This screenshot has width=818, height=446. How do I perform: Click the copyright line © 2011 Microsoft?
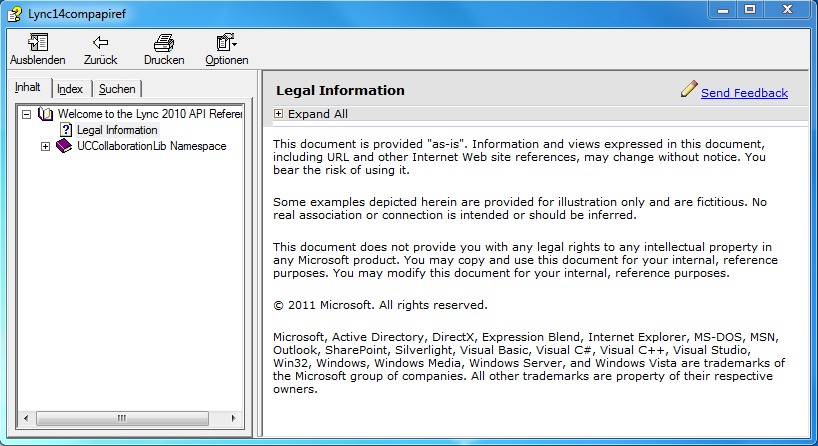click(x=380, y=305)
